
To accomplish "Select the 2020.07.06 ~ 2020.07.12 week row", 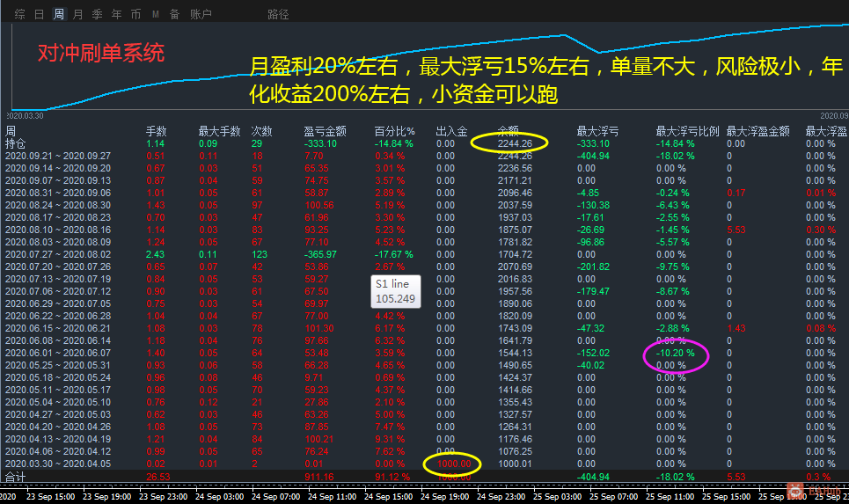I will coord(58,291).
